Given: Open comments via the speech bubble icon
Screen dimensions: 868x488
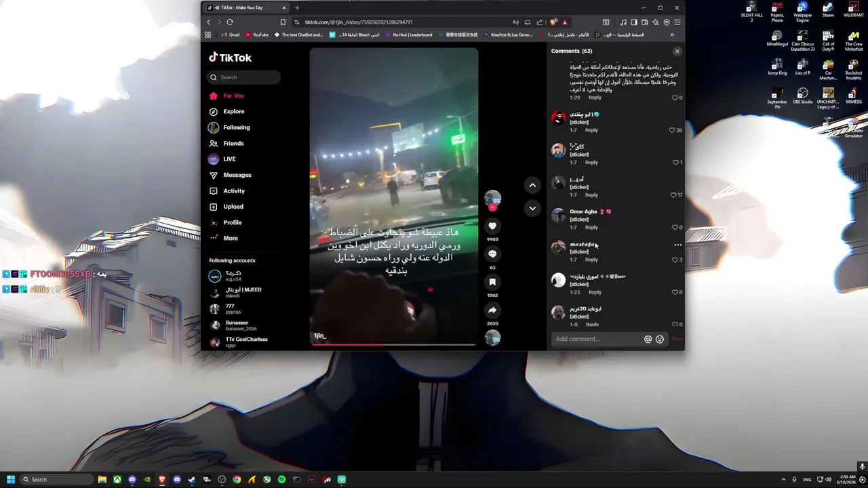Looking at the screenshot, I should [x=492, y=254].
